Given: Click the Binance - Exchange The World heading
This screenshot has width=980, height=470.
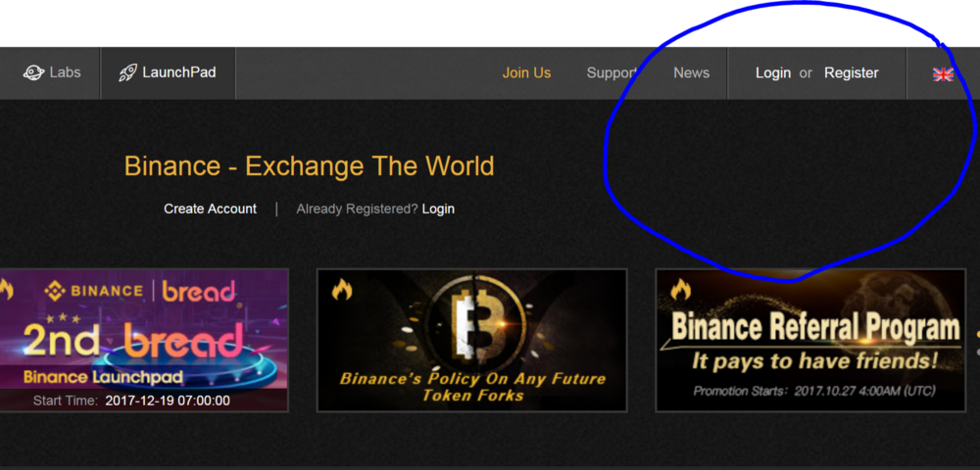Looking at the screenshot, I should click(x=310, y=166).
